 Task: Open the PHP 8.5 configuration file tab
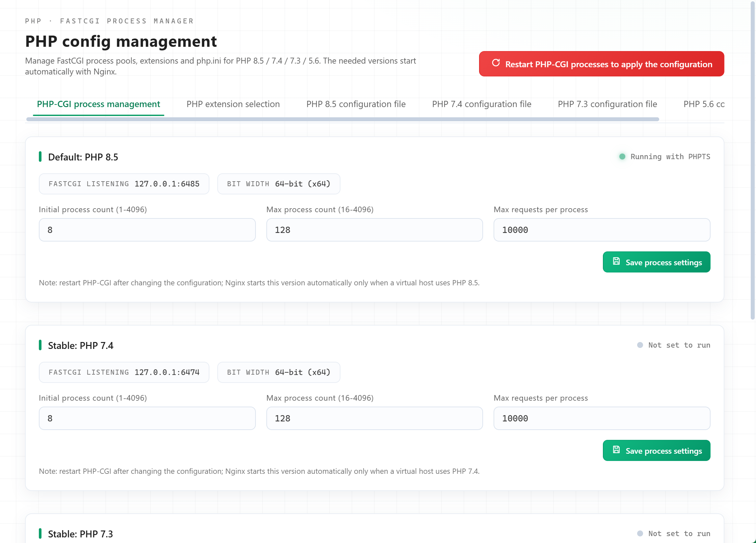356,104
